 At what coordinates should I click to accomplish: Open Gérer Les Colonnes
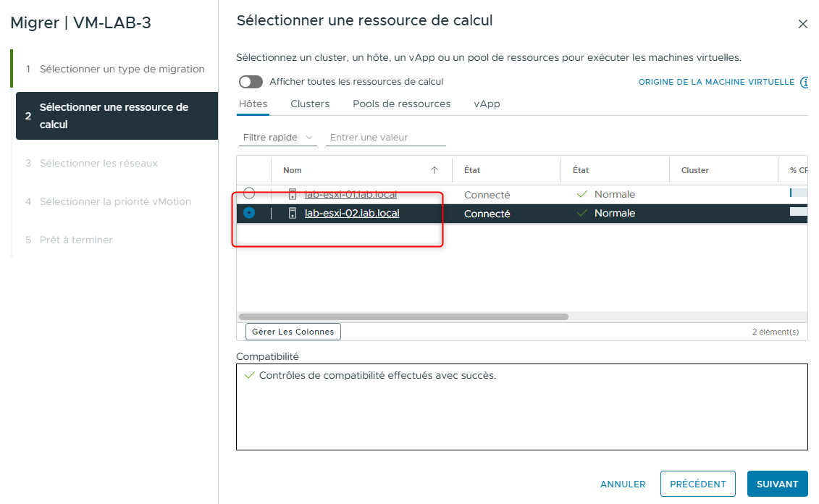click(x=293, y=332)
